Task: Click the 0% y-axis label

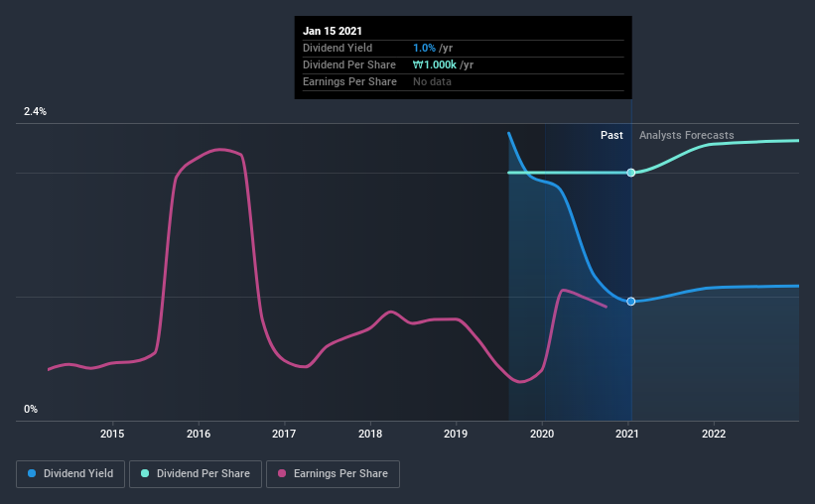Action: [31, 409]
